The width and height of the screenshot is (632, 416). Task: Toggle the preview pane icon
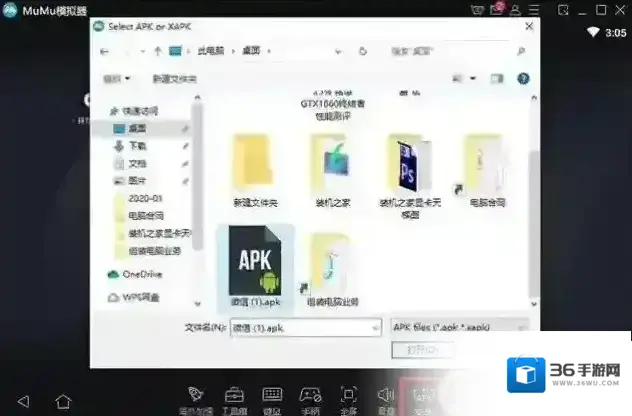click(x=497, y=79)
